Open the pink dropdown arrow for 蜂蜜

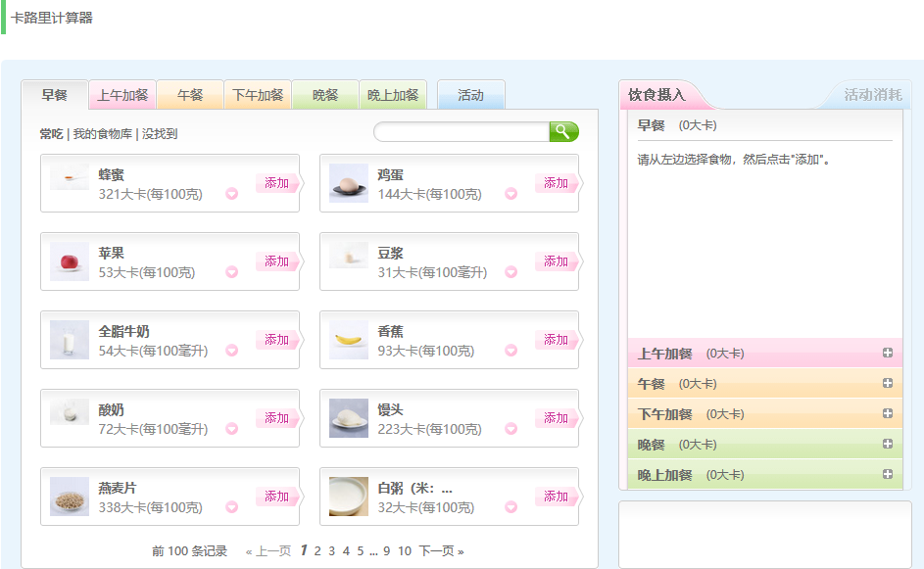point(231,194)
